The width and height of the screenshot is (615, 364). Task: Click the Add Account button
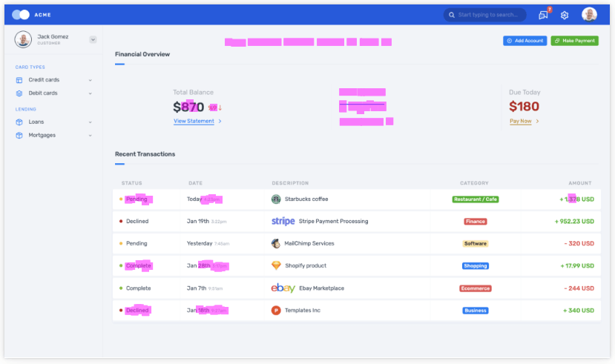coord(524,41)
